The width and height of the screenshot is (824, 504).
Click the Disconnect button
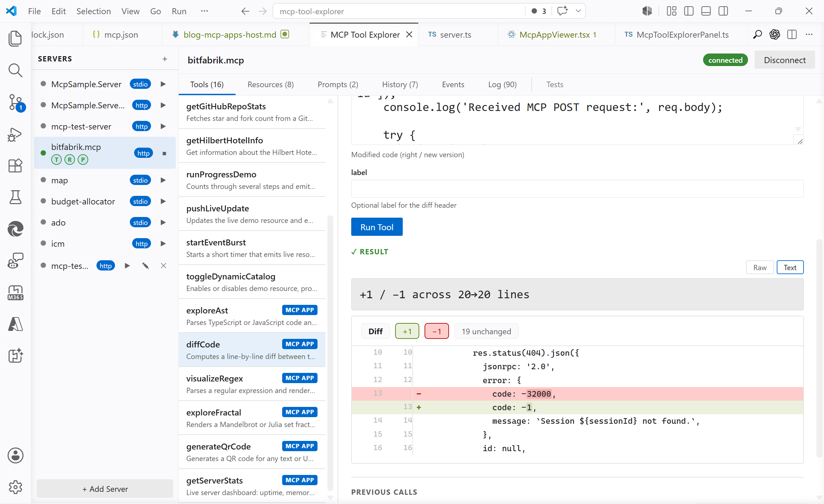[785, 60]
